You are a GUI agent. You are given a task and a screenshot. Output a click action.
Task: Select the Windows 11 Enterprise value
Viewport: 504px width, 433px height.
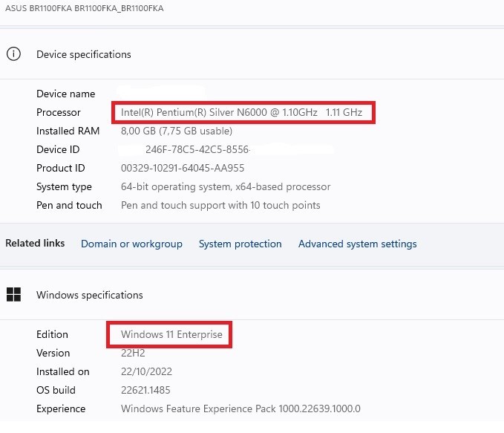pos(171,334)
